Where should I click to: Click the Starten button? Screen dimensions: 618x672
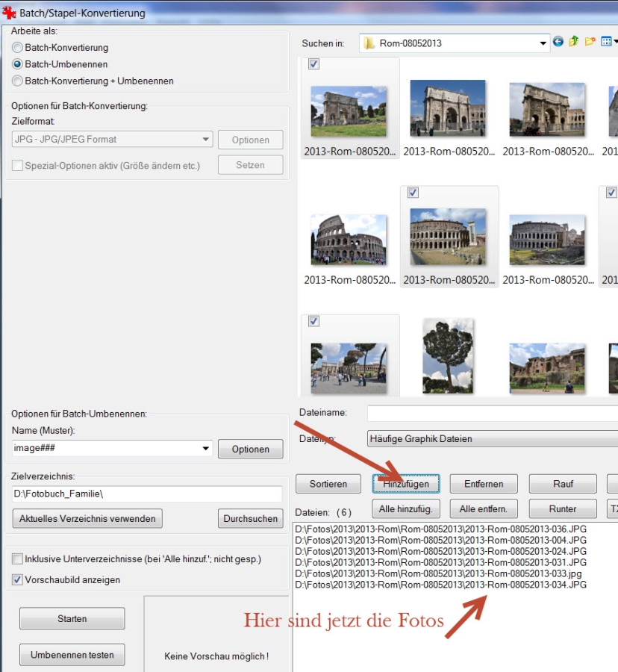pos(72,618)
